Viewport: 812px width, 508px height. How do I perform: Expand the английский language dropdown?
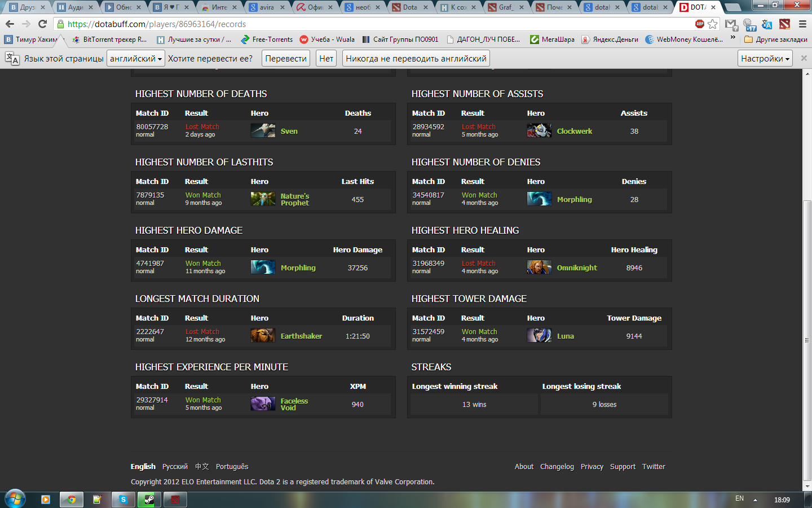pyautogui.click(x=136, y=59)
